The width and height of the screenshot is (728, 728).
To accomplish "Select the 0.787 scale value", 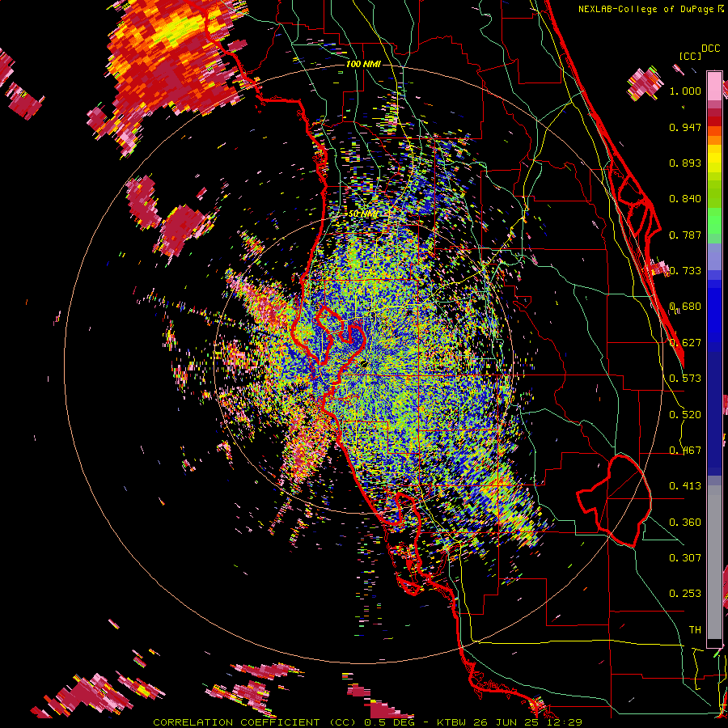I will [x=685, y=235].
